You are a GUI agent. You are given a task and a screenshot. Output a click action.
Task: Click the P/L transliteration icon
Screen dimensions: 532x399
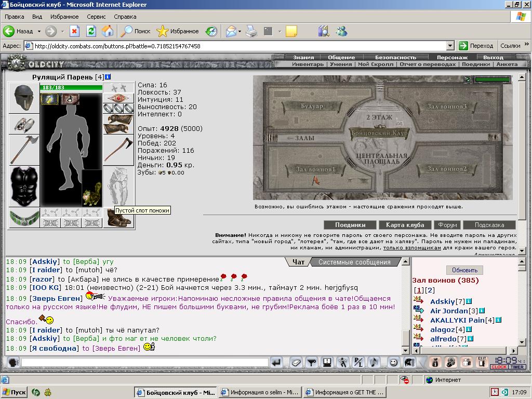coord(358,363)
